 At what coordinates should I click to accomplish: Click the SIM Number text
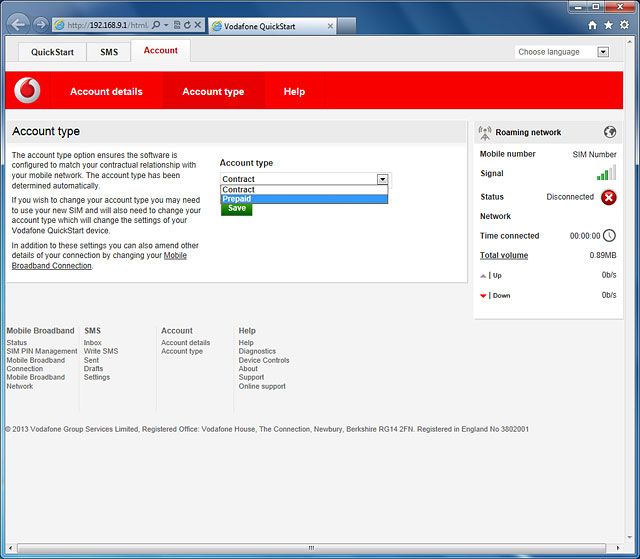point(594,155)
